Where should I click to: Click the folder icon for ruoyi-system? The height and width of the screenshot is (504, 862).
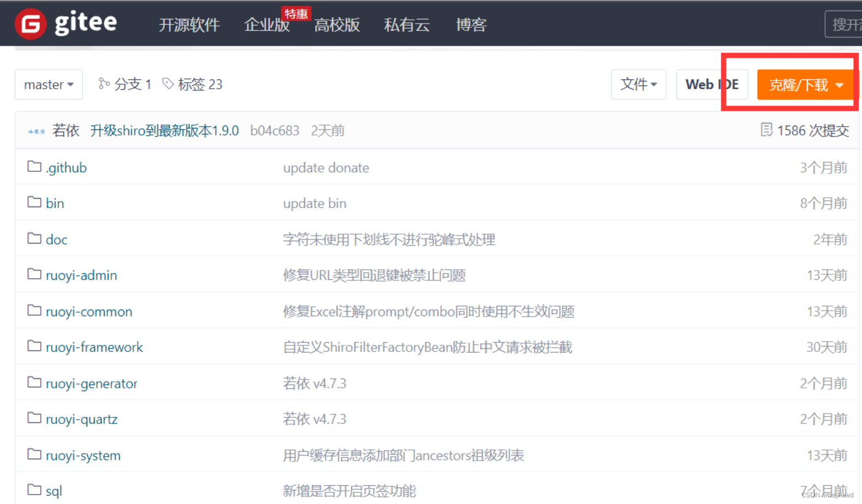34,455
